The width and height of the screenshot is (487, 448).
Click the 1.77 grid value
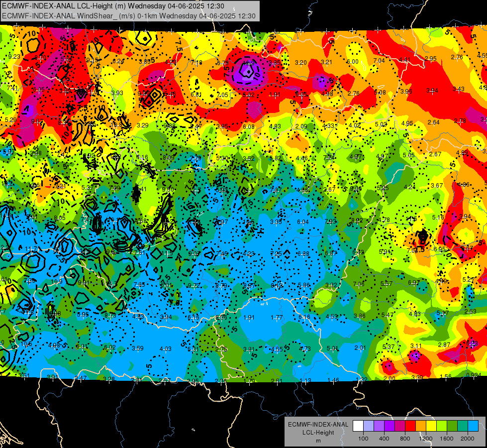[277, 318]
